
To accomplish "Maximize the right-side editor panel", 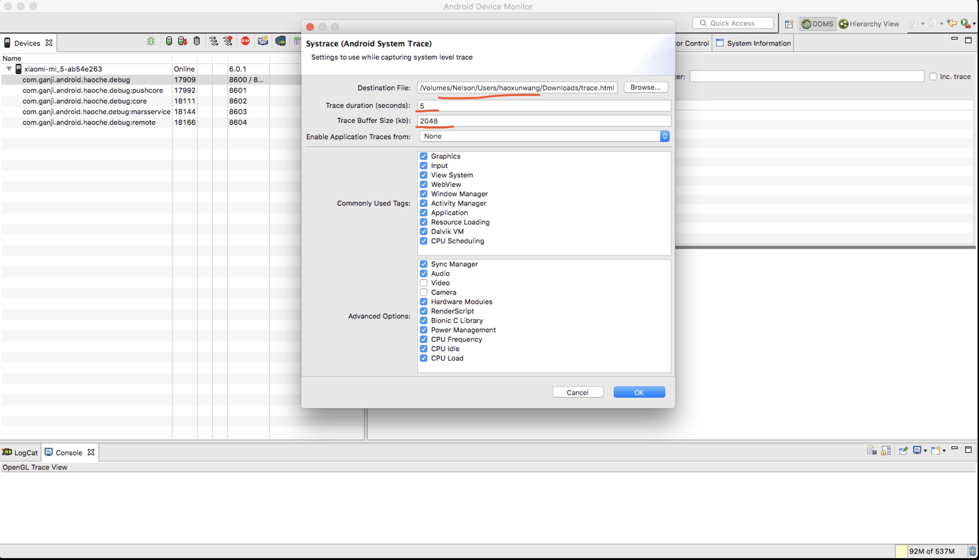I will click(968, 40).
